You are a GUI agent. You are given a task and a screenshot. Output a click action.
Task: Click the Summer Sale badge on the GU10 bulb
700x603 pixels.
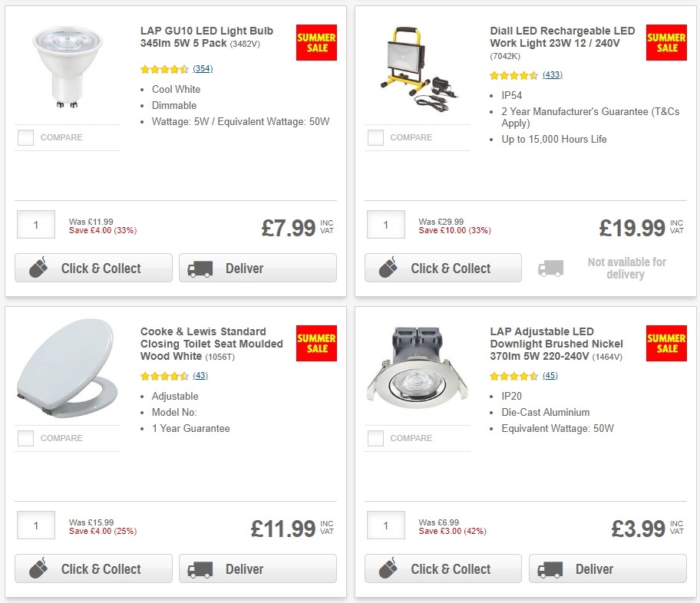tap(316, 43)
